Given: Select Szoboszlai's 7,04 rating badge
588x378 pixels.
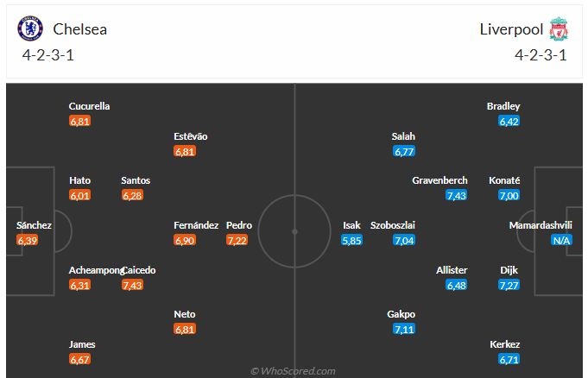Looking at the screenshot, I should [x=404, y=240].
